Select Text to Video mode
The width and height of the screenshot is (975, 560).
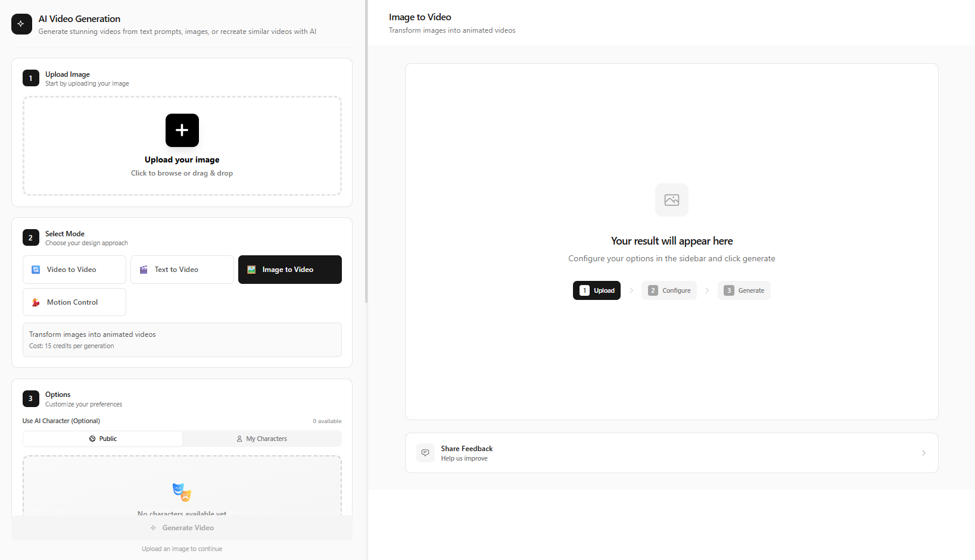[182, 270]
